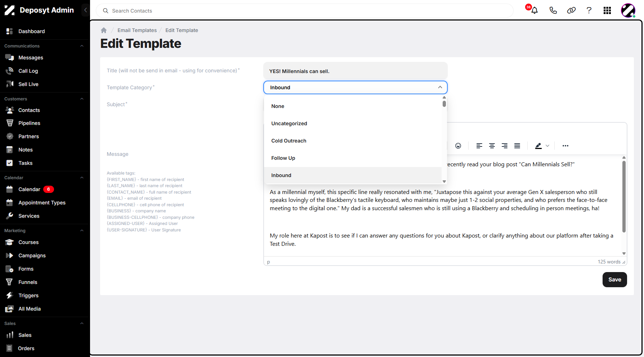The height and width of the screenshot is (357, 644).
Task: Collapse the Communications sidebar section
Action: click(82, 46)
